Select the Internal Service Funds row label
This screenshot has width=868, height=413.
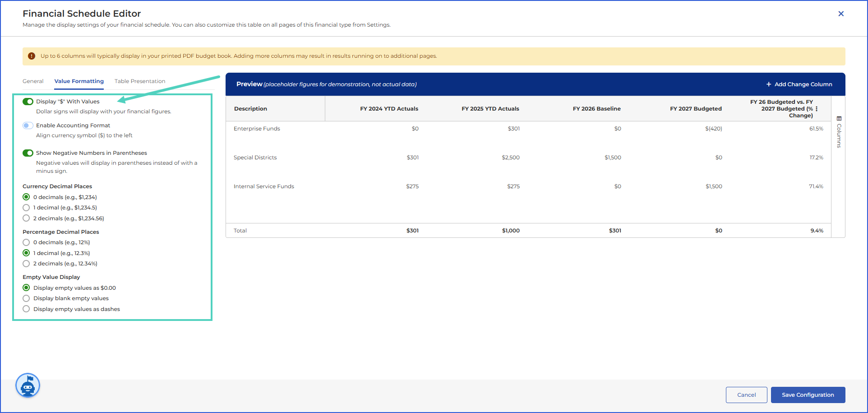point(263,186)
